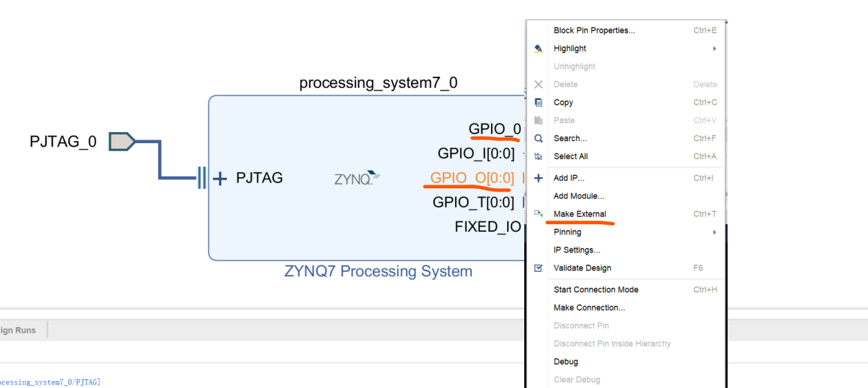Expand the PJTAG interface plus sign

220,179
